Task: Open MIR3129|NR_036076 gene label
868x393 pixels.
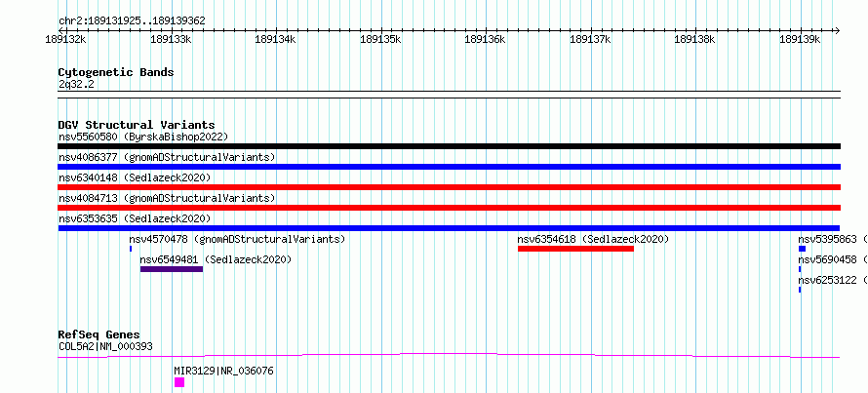Action: point(223,371)
